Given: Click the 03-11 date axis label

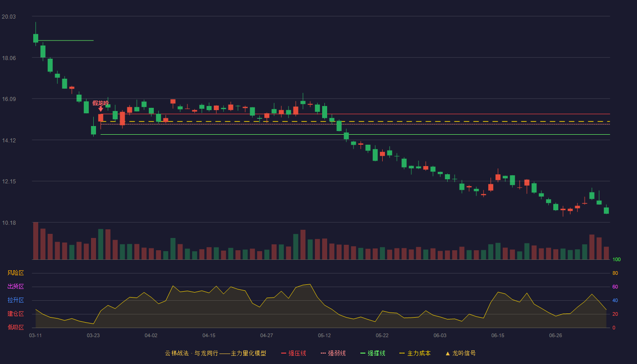Looking at the screenshot, I should click(35, 335).
